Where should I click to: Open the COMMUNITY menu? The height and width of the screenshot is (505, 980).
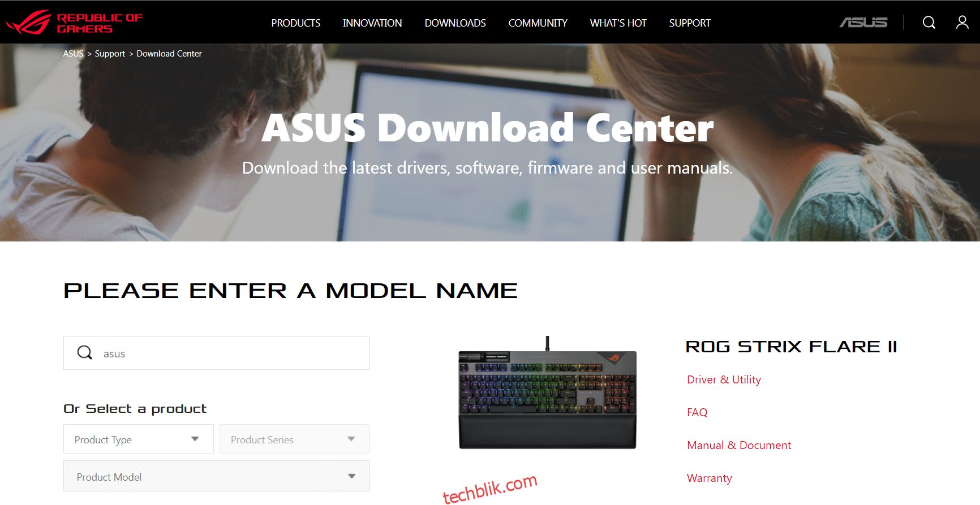pos(538,23)
